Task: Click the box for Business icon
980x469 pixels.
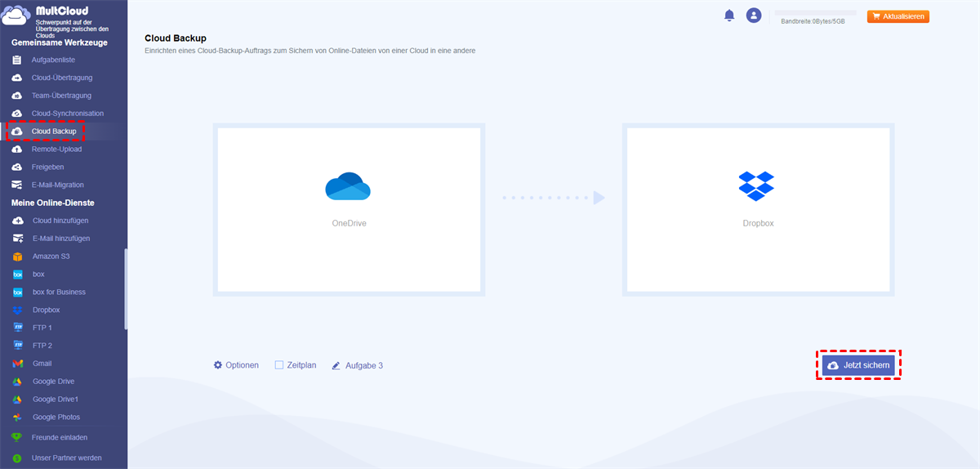Action: coord(17,292)
